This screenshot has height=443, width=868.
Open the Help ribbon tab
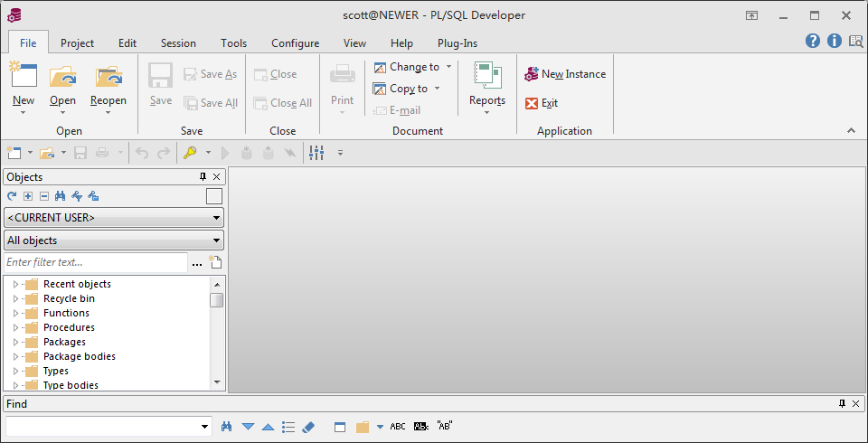pyautogui.click(x=401, y=43)
